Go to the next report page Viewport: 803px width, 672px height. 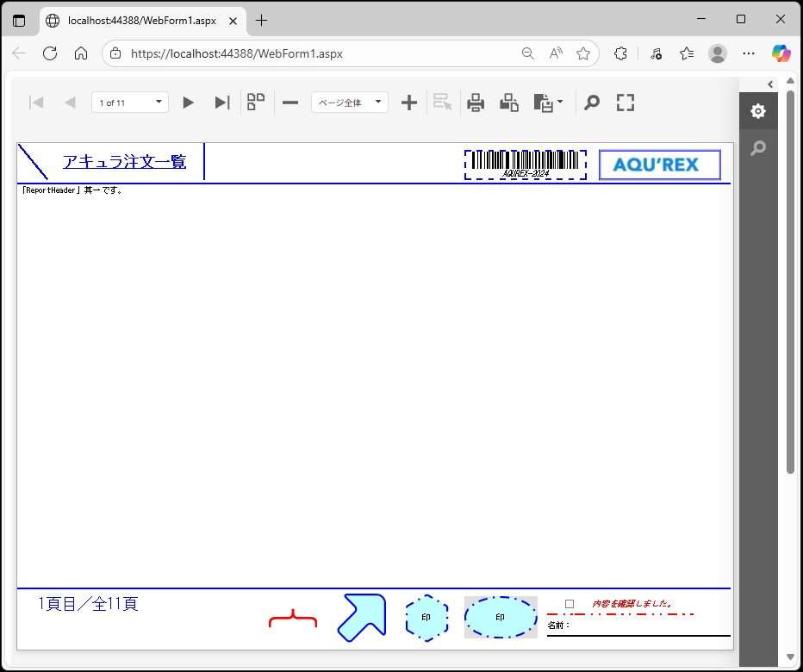pos(188,103)
